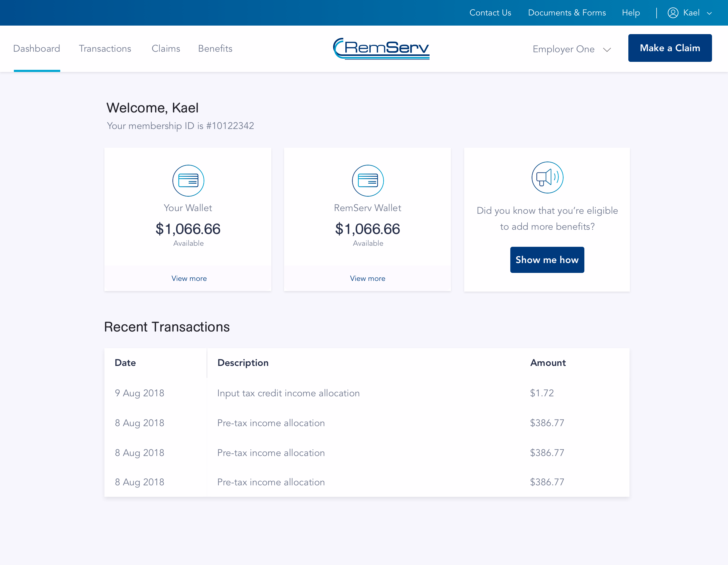Open the Contact Us link
The image size is (728, 565).
490,13
